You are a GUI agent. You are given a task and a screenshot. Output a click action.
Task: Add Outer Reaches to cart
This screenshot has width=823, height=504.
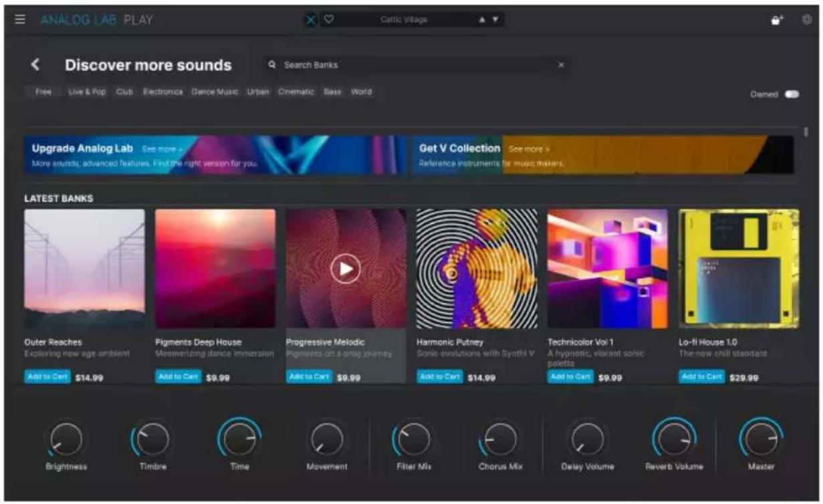47,377
